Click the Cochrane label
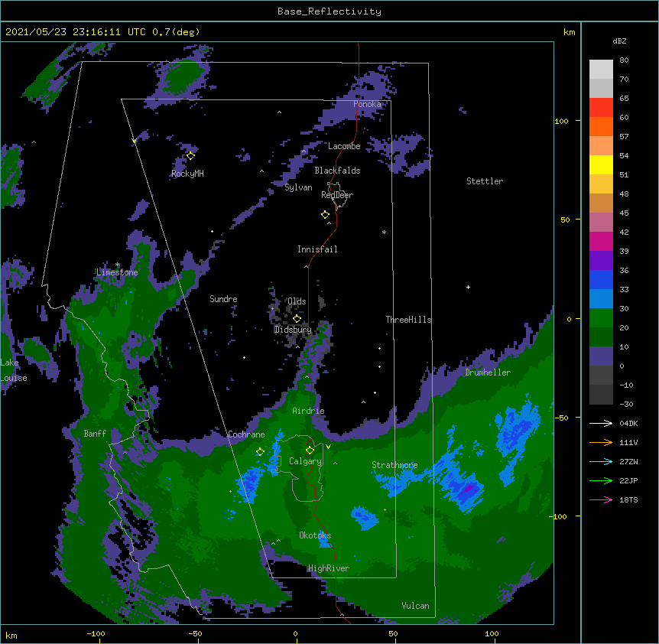 (x=246, y=434)
